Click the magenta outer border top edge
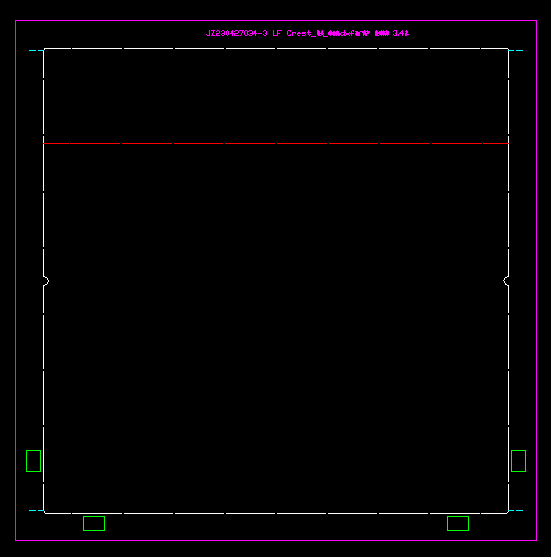 [x=276, y=21]
